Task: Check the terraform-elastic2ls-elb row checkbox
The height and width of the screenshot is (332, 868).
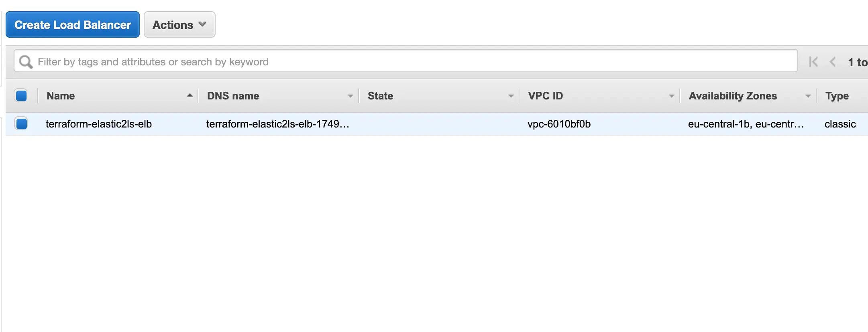Action: tap(21, 124)
